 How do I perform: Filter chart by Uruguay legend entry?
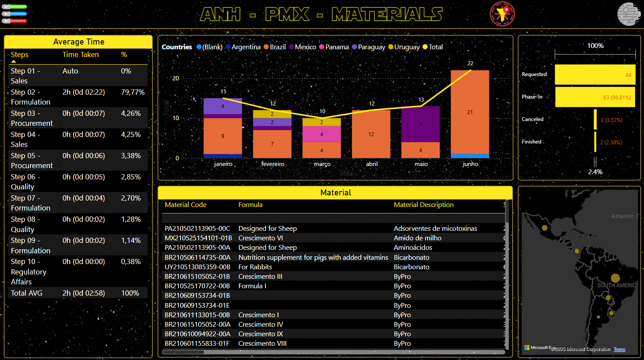(404, 47)
